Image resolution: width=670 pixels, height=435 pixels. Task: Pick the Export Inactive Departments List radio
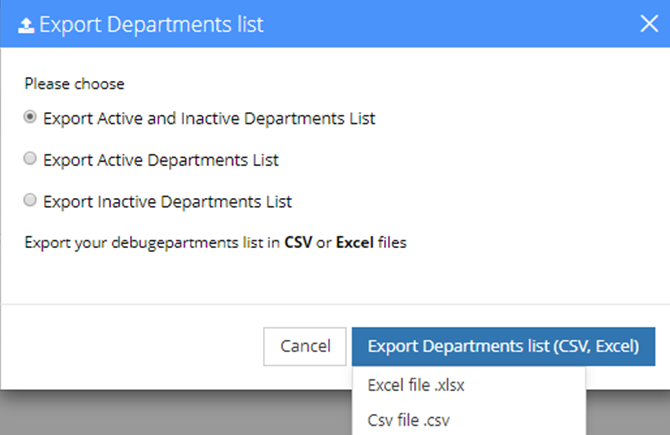[31, 201]
